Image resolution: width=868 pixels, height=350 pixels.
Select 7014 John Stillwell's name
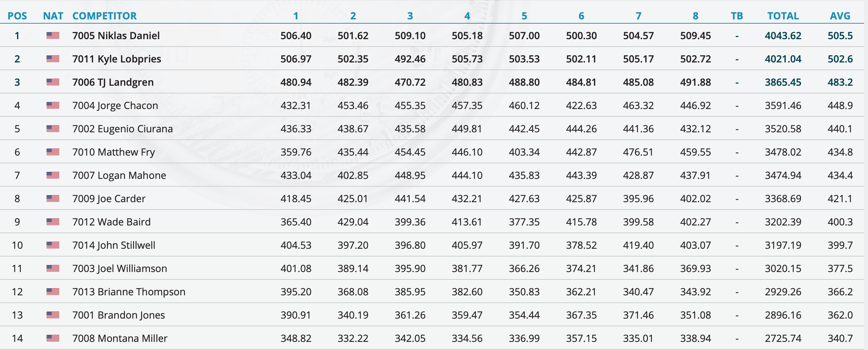point(114,245)
